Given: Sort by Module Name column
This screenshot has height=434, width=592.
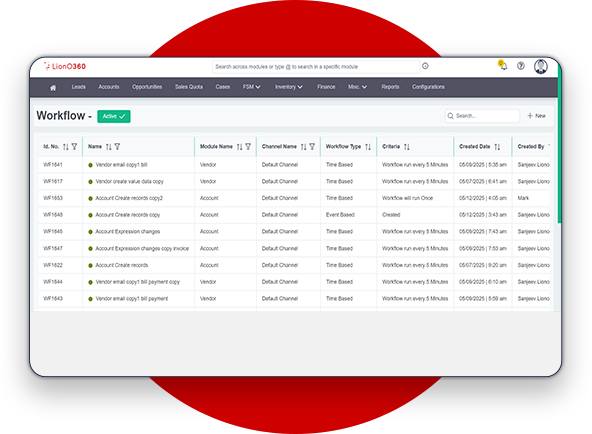Looking at the screenshot, I should 239,147.
